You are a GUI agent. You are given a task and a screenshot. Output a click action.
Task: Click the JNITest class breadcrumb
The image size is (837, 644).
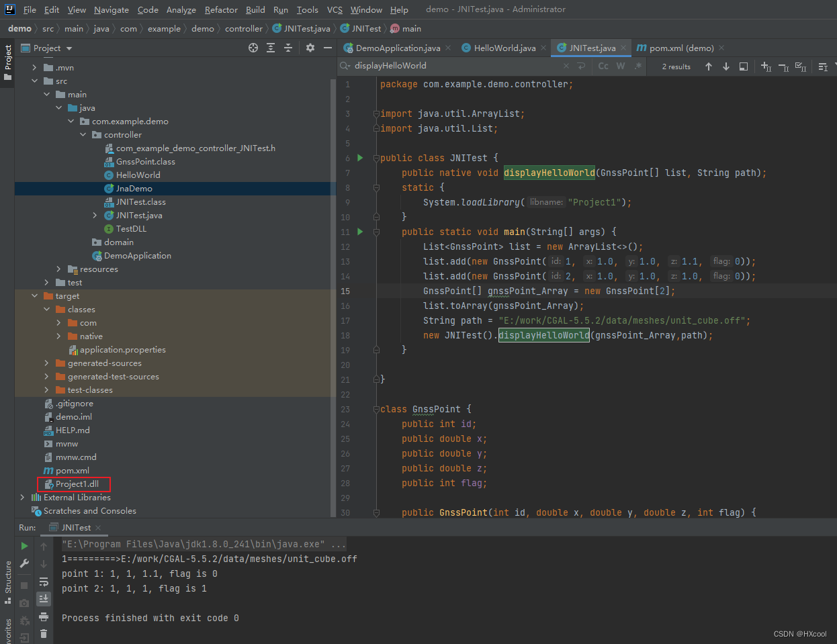pyautogui.click(x=361, y=29)
